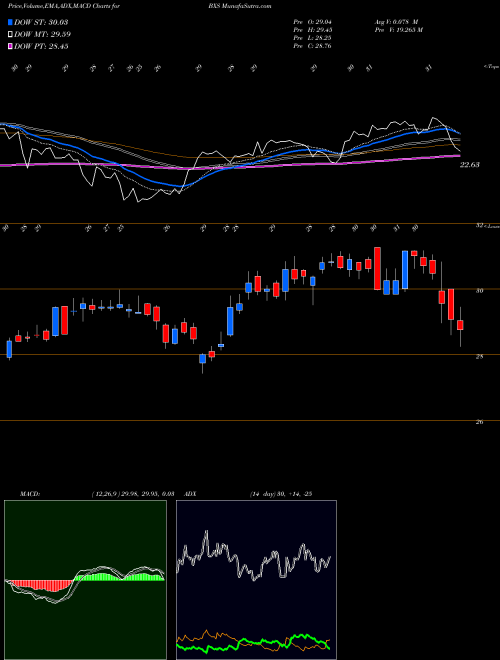
Task: Click the dark blue ADX chart panel
Action: [256, 580]
